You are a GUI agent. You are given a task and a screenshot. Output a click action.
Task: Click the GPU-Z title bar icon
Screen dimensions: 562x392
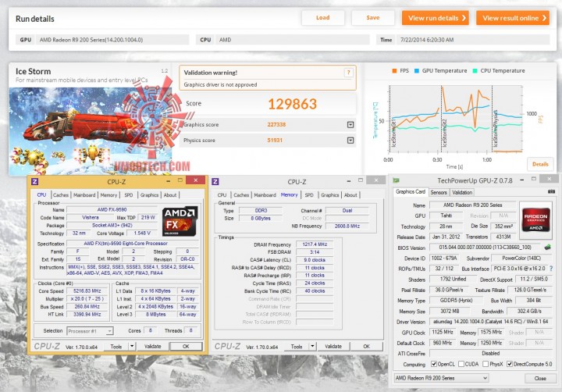(x=396, y=180)
